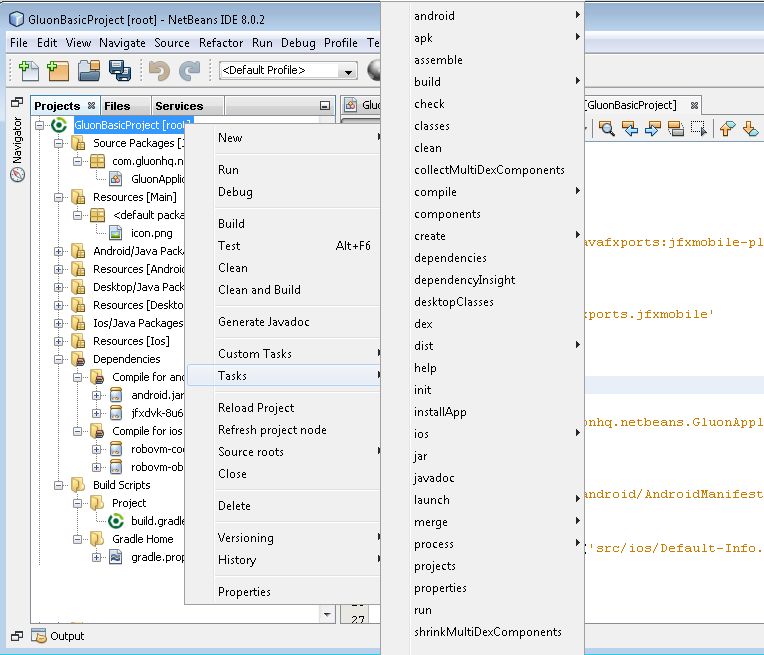Click the Save All toolbar icon
764x655 pixels.
[x=120, y=71]
